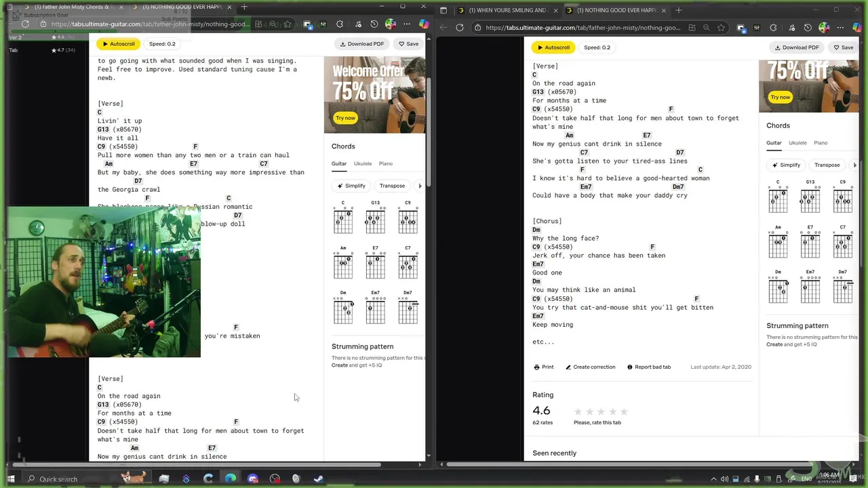The height and width of the screenshot is (488, 868).
Task: Click Create strumming pattern link in left window
Action: (340, 365)
